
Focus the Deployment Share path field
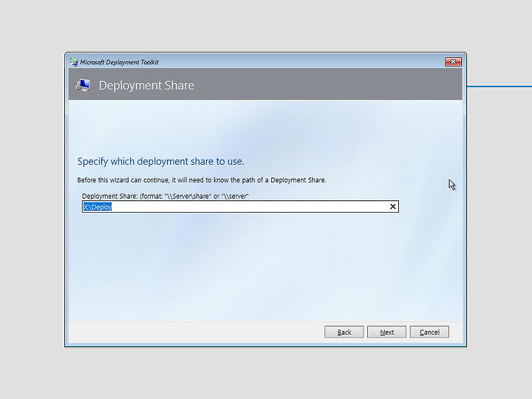pyautogui.click(x=240, y=207)
